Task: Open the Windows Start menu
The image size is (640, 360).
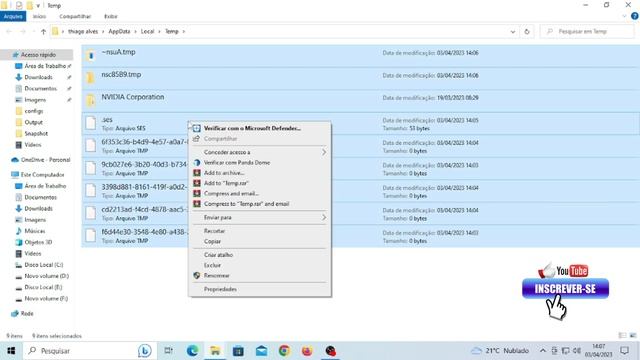Action: (11, 351)
